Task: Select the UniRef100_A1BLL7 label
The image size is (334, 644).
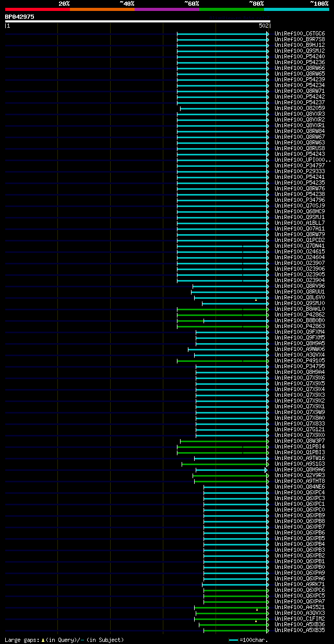Action: [x=300, y=223]
